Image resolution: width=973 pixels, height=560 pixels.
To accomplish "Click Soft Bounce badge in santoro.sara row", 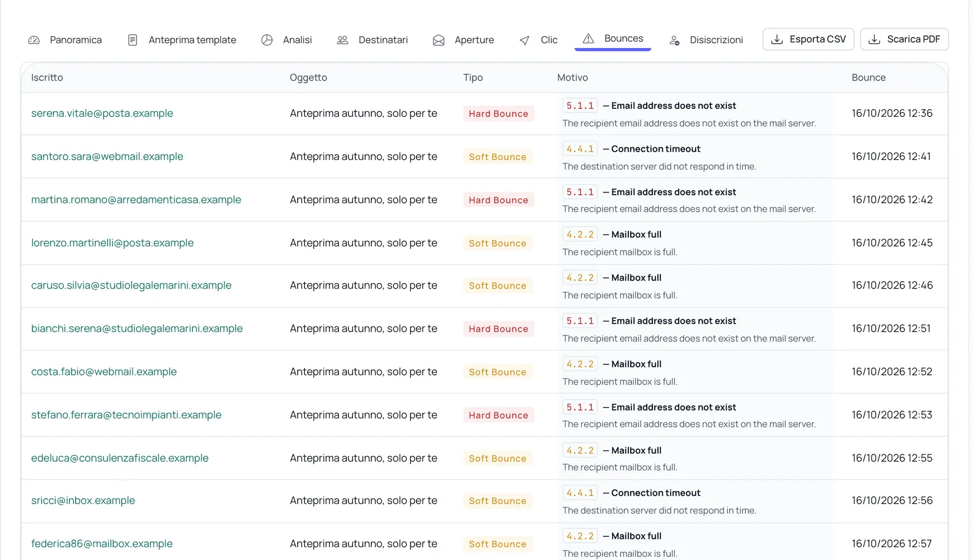I will click(498, 157).
